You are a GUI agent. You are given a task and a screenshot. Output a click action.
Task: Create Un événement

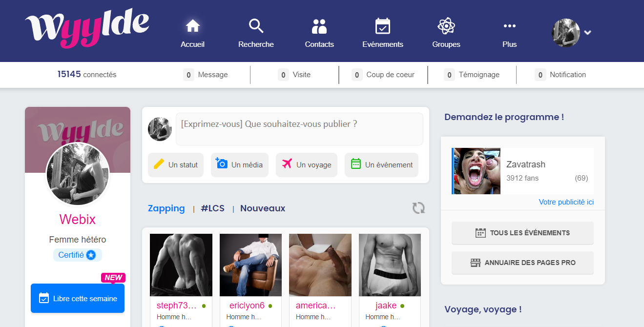pyautogui.click(x=381, y=165)
